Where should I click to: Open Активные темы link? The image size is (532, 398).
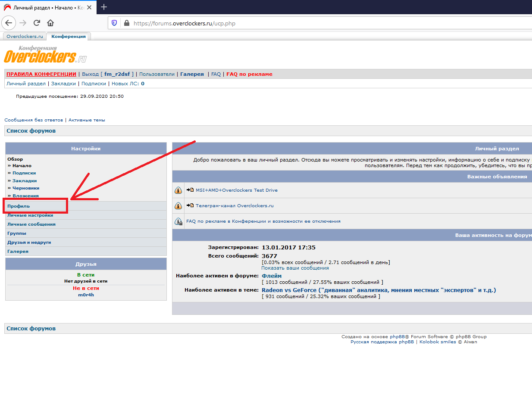pos(87,120)
